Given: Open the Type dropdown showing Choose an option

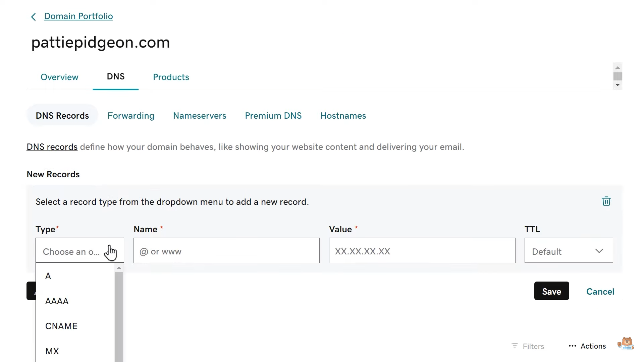Looking at the screenshot, I should [80, 251].
